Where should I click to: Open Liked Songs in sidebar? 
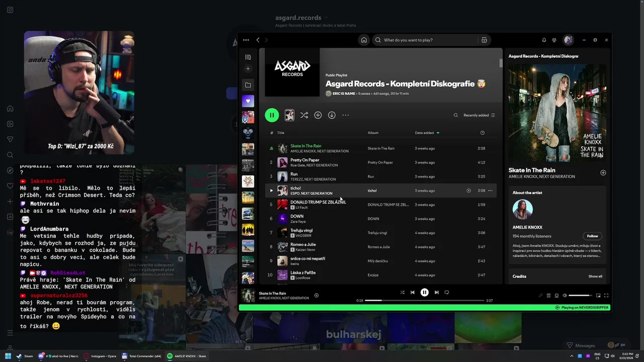pos(248,101)
